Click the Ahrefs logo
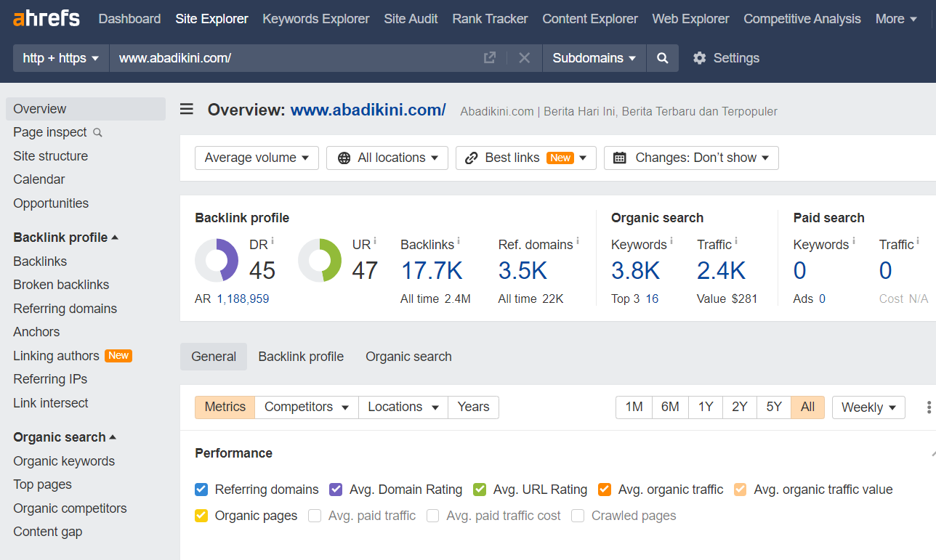The width and height of the screenshot is (936, 560). point(47,18)
